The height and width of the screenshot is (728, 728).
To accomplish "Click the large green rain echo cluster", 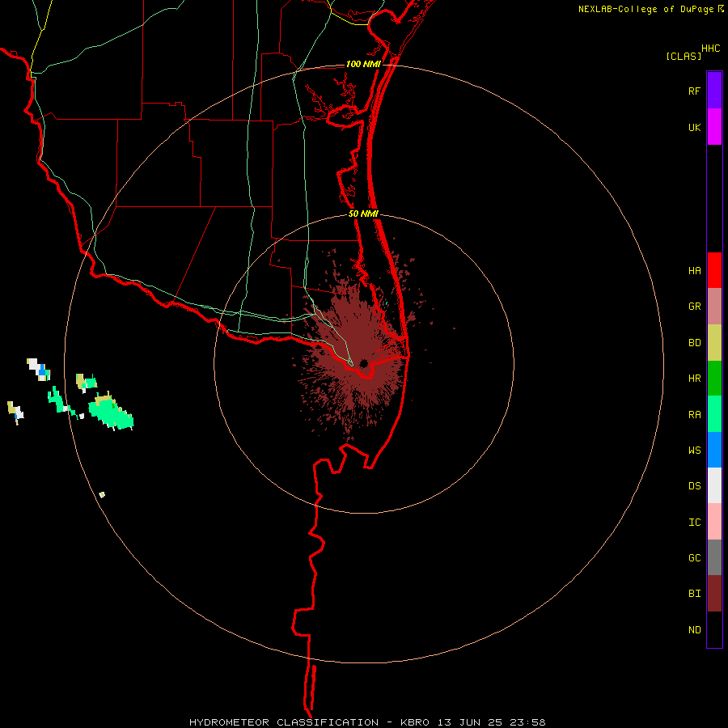I will click(111, 413).
